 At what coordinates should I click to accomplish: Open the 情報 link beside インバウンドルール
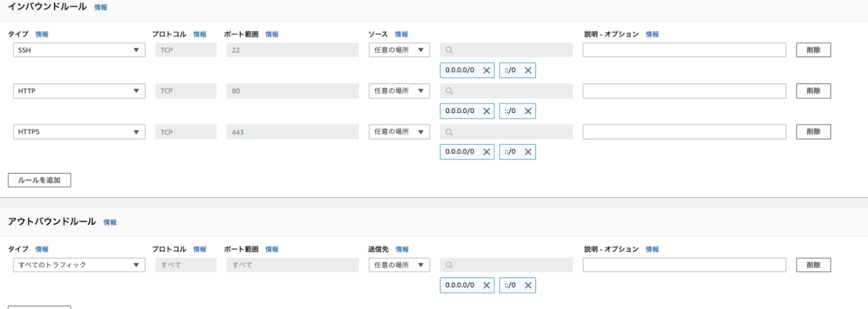(100, 7)
